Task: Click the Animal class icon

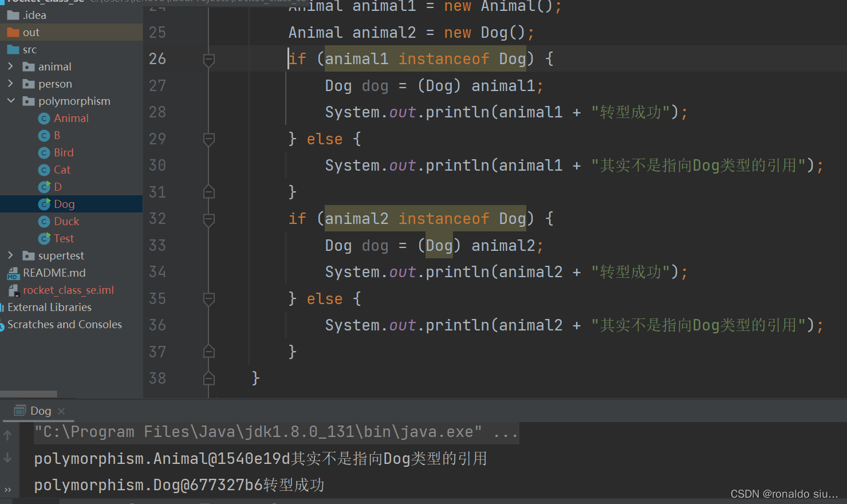Action: (44, 119)
